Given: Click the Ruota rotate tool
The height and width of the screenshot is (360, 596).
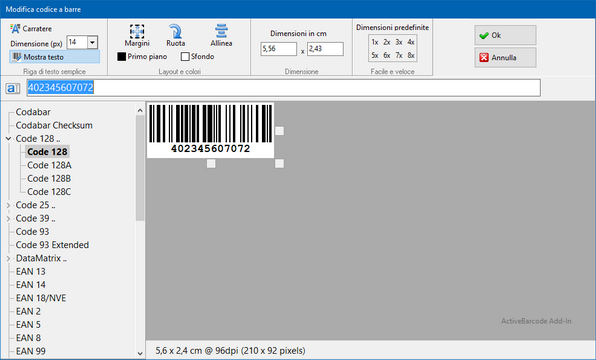Looking at the screenshot, I should point(176,36).
